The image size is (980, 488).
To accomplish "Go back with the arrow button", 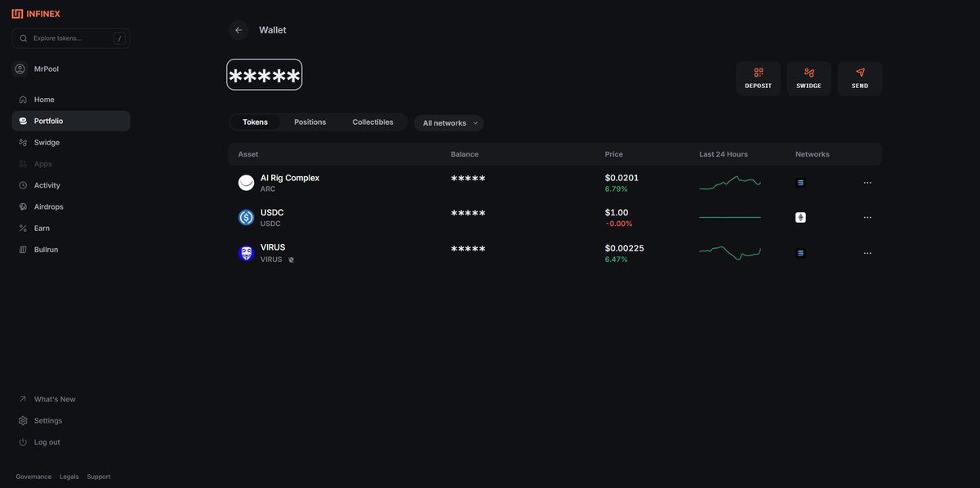I will click(x=238, y=30).
